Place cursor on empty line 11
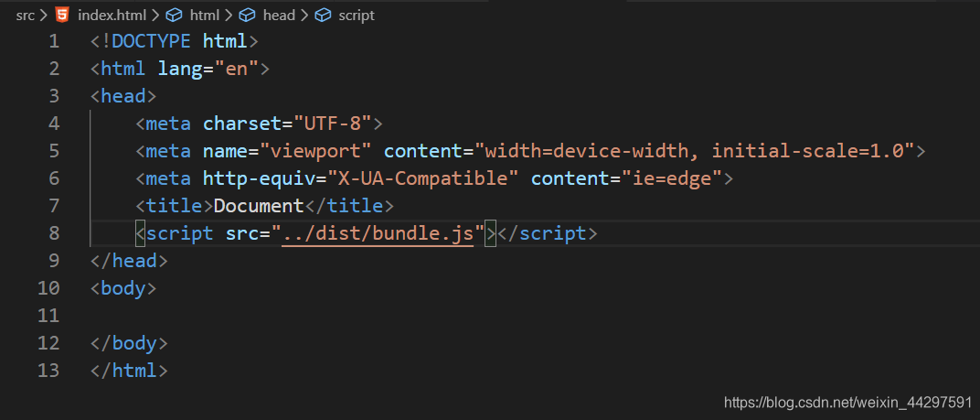 tap(535, 316)
